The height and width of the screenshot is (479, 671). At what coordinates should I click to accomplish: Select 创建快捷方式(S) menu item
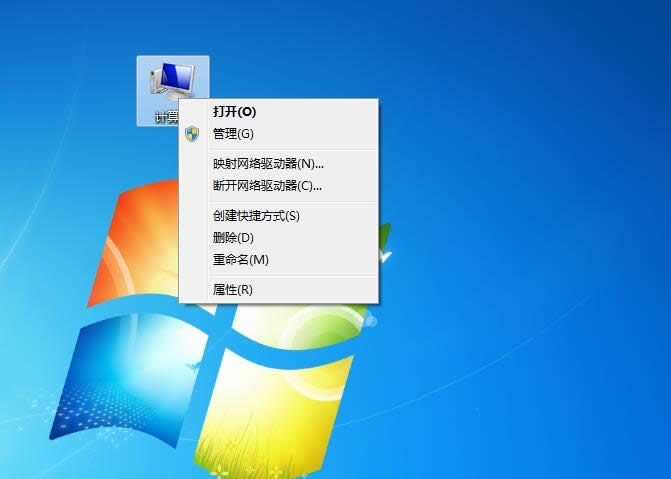[x=256, y=216]
